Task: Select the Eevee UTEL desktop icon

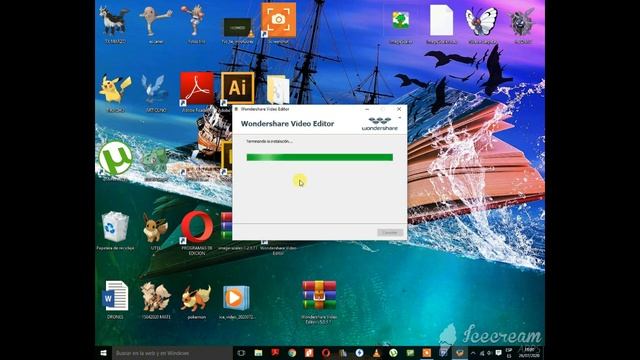Action: 156,228
